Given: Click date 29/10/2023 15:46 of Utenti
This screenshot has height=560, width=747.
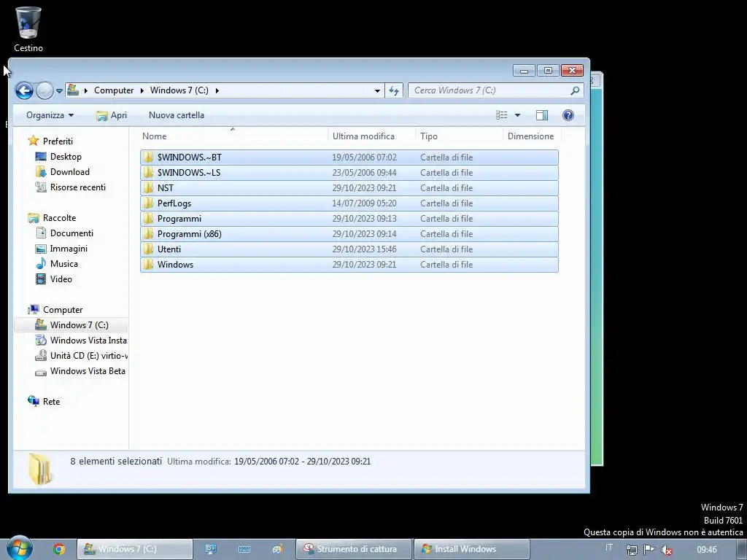Looking at the screenshot, I should click(364, 249).
